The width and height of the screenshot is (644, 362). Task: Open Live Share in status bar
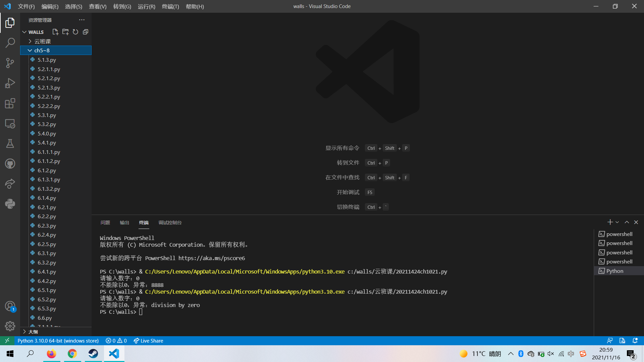(148, 341)
